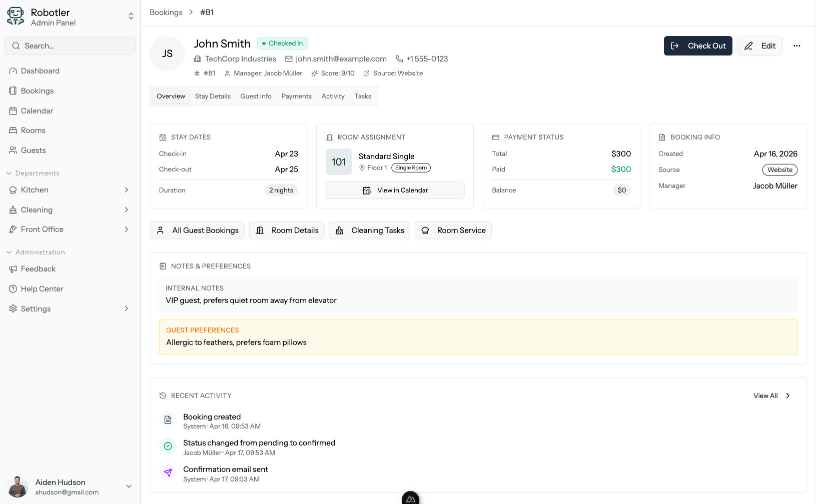Collapse the Administration section
816x504 pixels.
35,252
